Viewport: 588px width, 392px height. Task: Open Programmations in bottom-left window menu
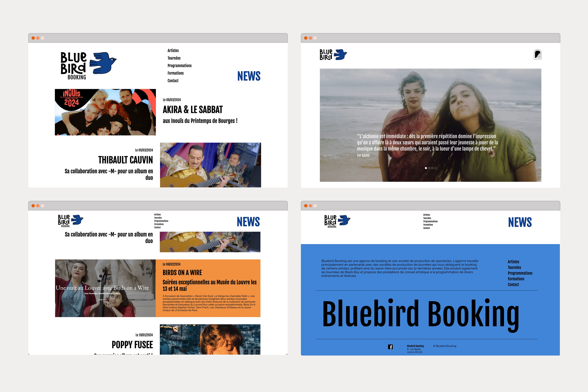tap(161, 221)
